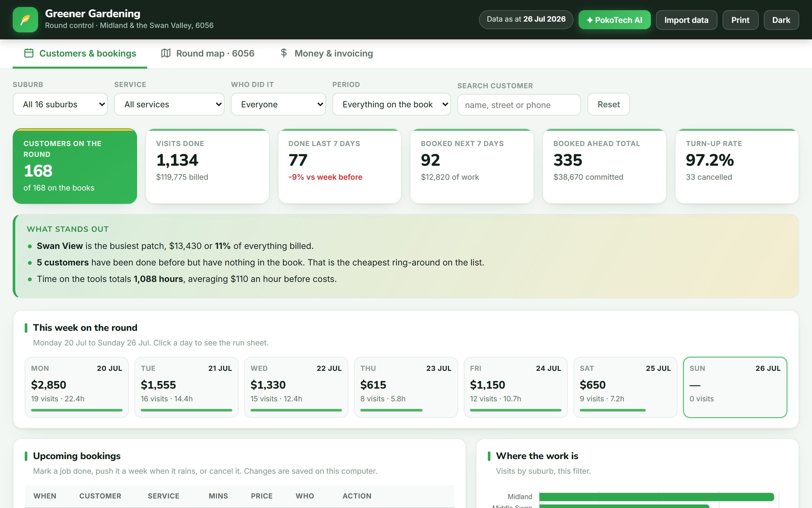Click the ACTION column header

357,496
